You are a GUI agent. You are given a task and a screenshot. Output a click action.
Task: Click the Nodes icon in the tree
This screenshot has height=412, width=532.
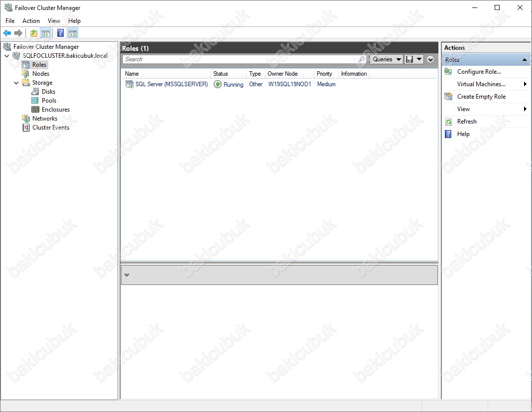26,74
